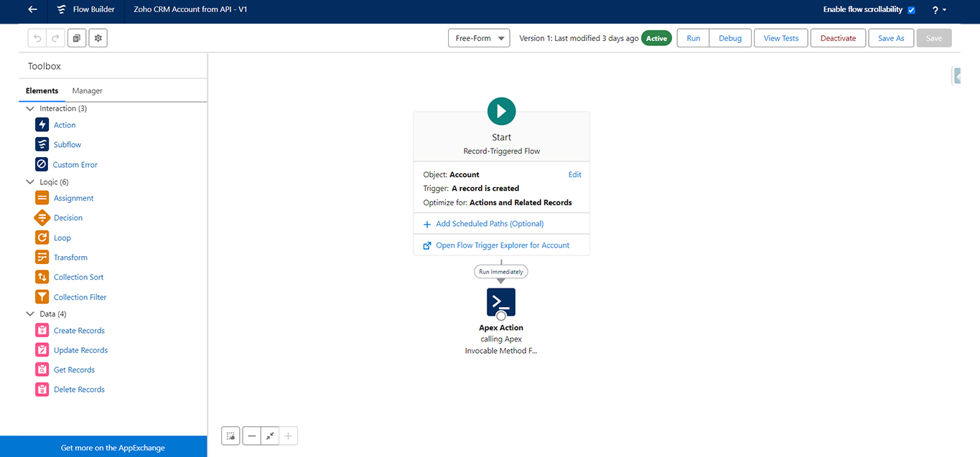980x457 pixels.
Task: Open Flow Trigger Explorer for Account
Action: coord(503,245)
